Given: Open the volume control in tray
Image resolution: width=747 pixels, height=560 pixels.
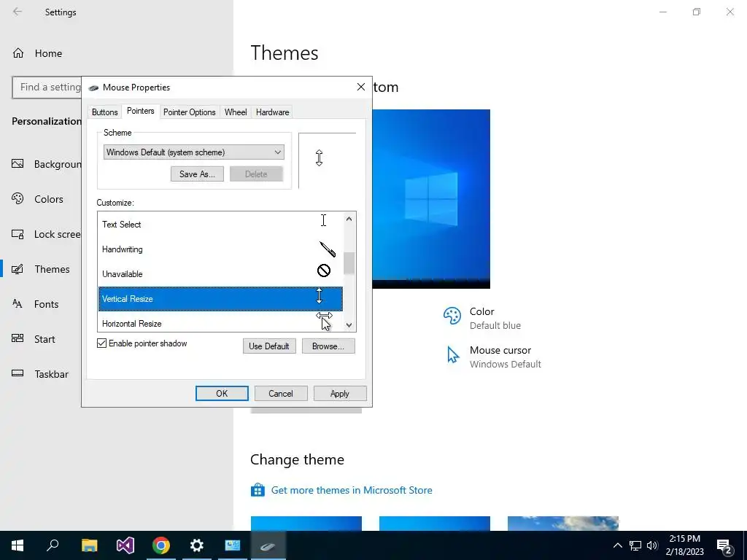Looking at the screenshot, I should coord(652,545).
